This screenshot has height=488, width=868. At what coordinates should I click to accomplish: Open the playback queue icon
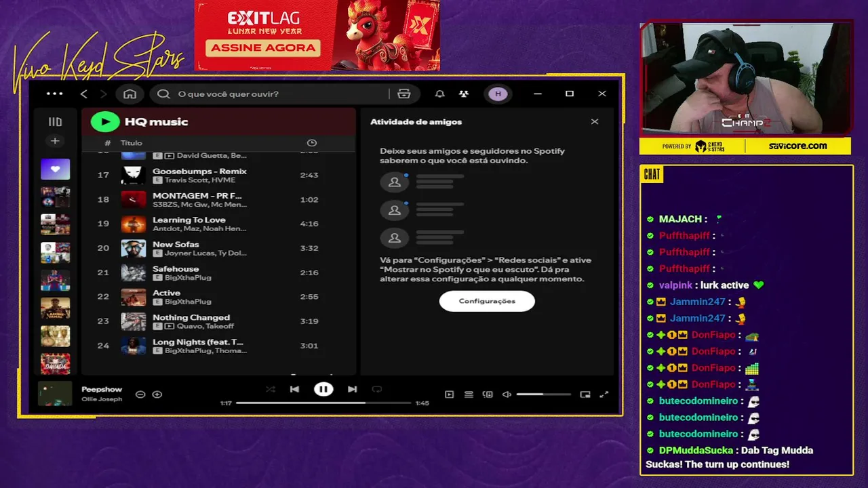469,394
